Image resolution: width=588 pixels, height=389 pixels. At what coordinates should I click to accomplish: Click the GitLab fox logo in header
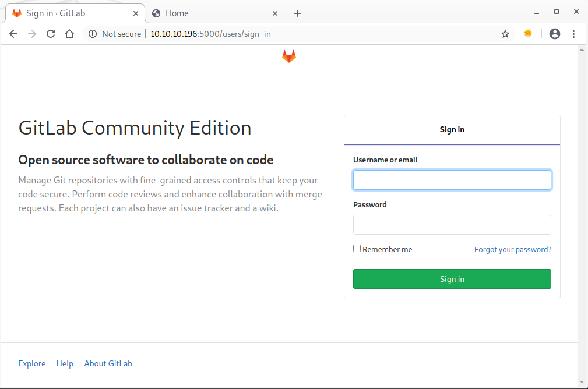pyautogui.click(x=288, y=56)
